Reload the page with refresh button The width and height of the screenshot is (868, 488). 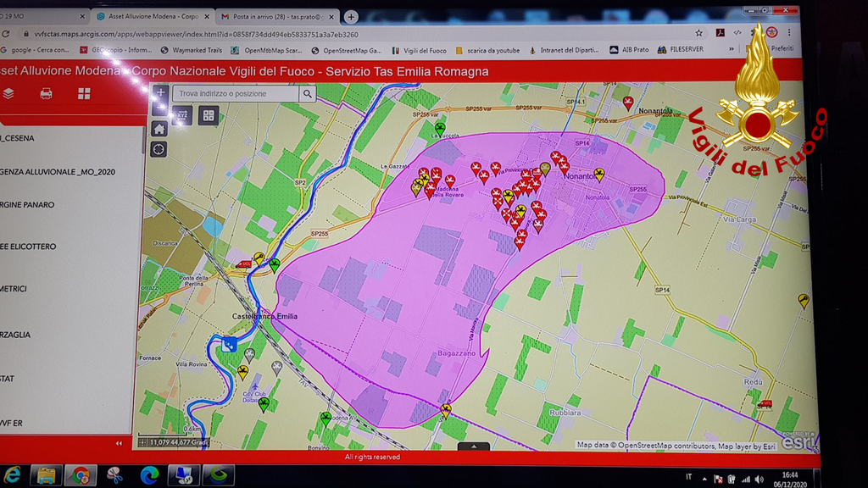click(x=6, y=34)
